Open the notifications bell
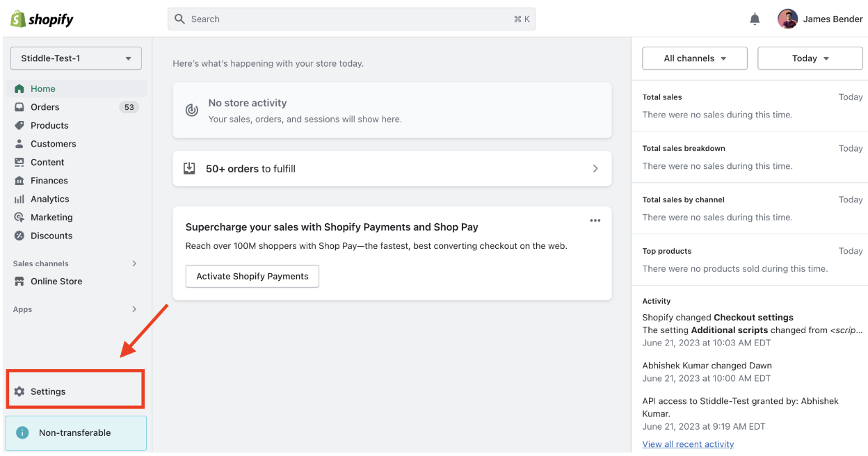868x456 pixels. tap(755, 19)
